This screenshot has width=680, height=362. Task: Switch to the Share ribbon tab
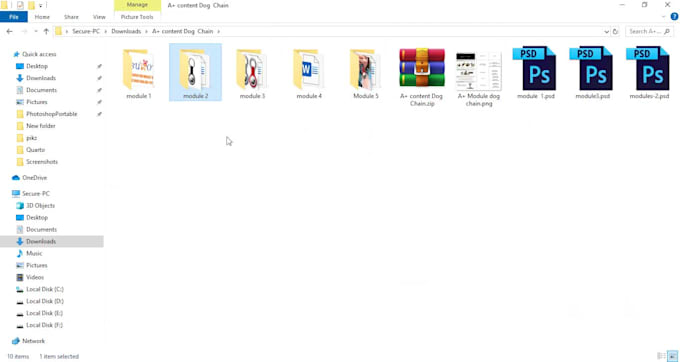(71, 17)
